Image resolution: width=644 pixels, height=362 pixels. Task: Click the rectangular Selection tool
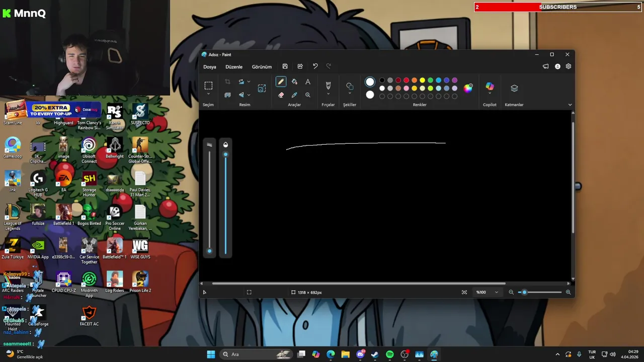pyautogui.click(x=208, y=85)
